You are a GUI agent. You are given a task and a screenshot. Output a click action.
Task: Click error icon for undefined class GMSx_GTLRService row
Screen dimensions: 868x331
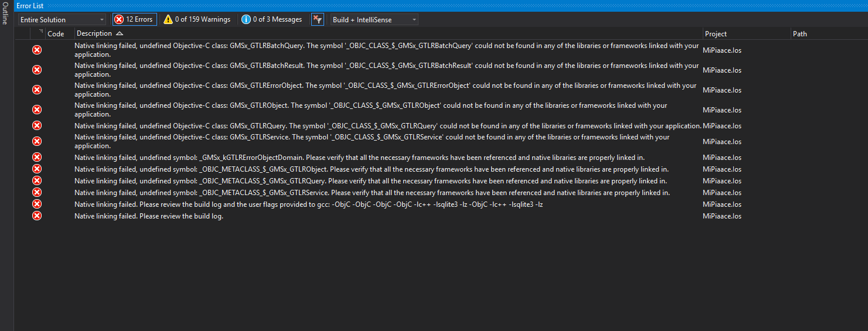tap(37, 141)
